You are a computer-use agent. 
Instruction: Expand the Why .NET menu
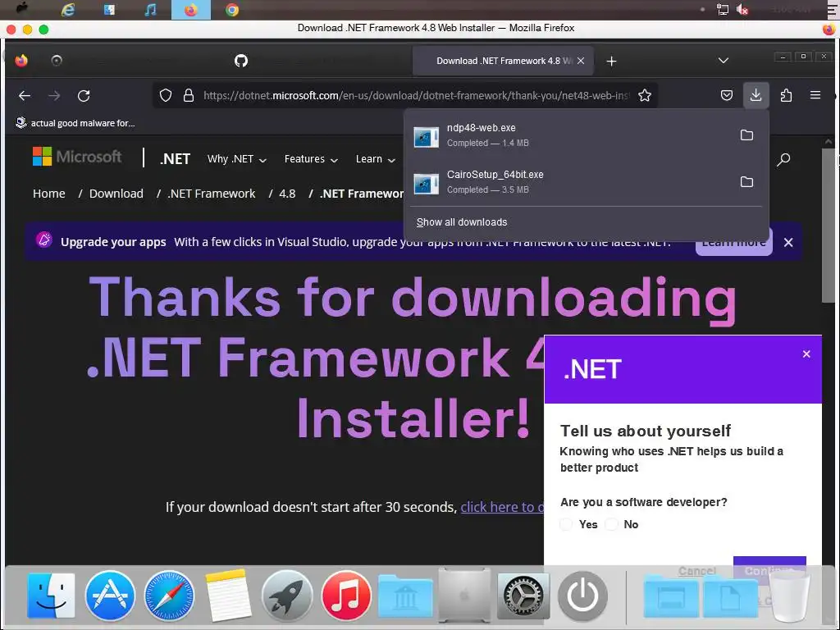(237, 159)
